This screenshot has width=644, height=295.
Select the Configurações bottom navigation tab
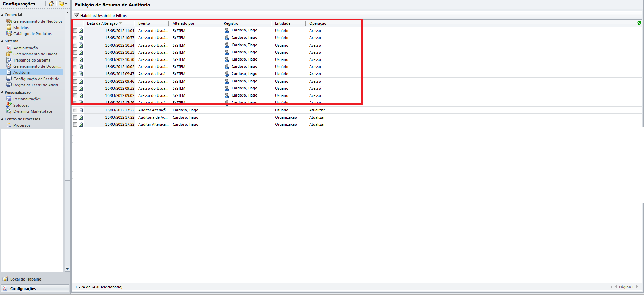[x=23, y=289]
